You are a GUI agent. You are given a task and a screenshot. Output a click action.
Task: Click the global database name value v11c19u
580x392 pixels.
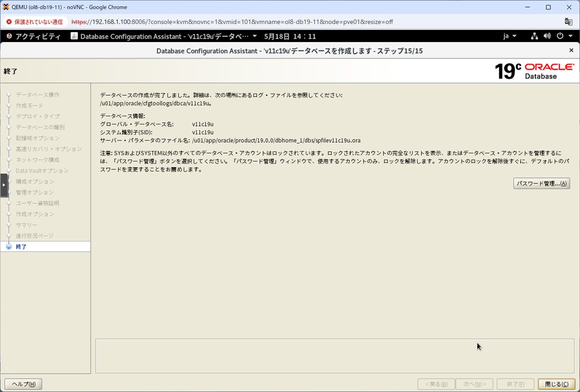tap(203, 124)
